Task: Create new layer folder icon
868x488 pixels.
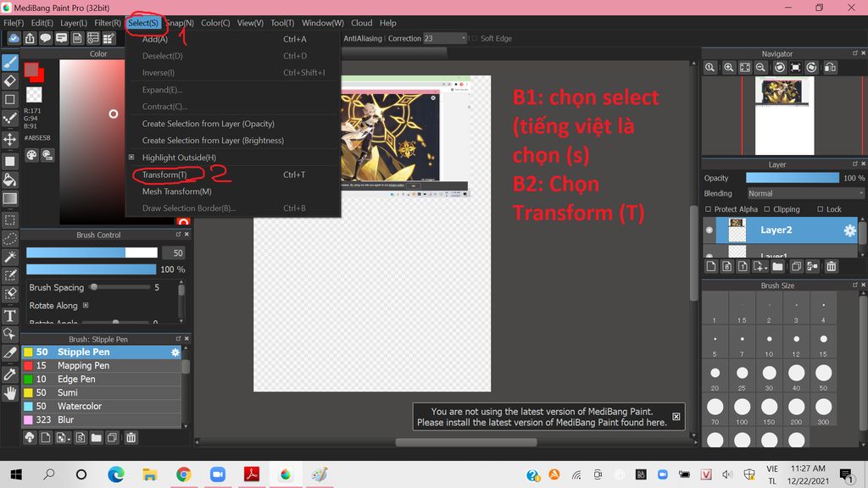Action: [x=778, y=267]
